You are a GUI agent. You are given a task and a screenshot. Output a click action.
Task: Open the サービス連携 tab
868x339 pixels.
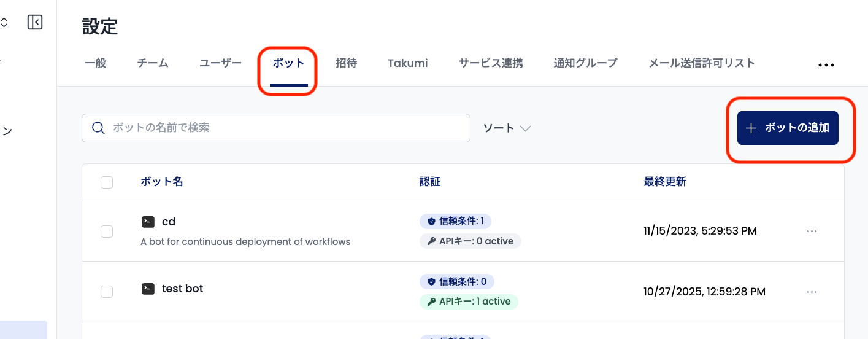click(x=491, y=63)
